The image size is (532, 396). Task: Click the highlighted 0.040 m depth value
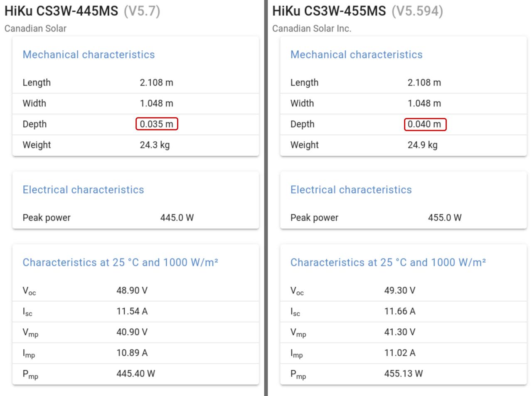[425, 124]
